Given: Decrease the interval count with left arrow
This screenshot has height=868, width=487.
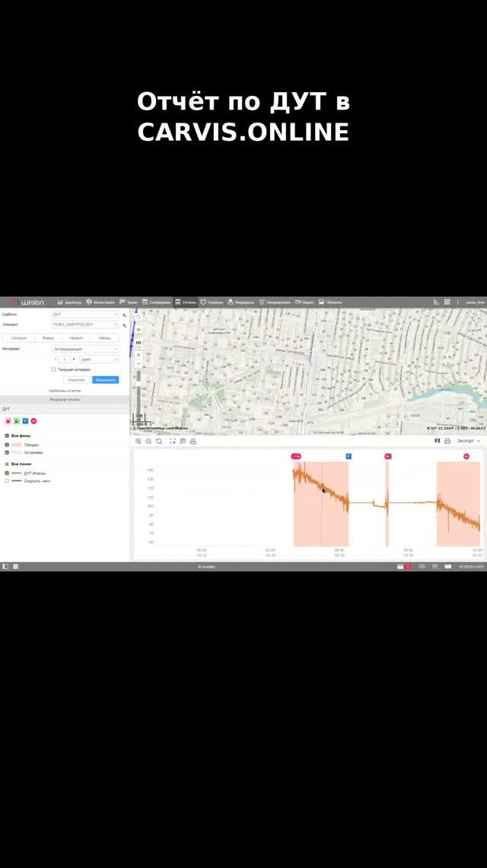Looking at the screenshot, I should [x=56, y=359].
